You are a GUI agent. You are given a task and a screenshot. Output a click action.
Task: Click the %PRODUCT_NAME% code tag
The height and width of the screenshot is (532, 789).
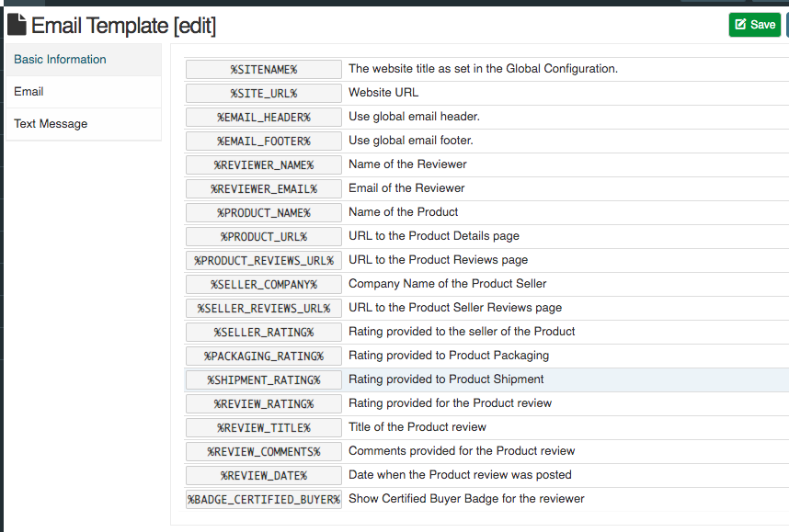click(264, 212)
